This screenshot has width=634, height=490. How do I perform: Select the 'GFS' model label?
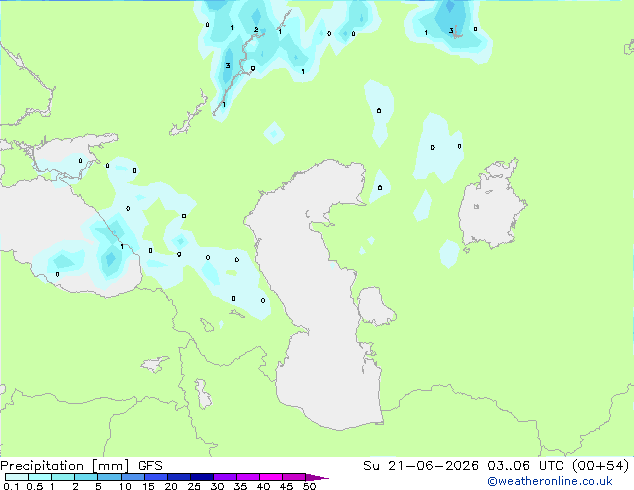point(150,466)
